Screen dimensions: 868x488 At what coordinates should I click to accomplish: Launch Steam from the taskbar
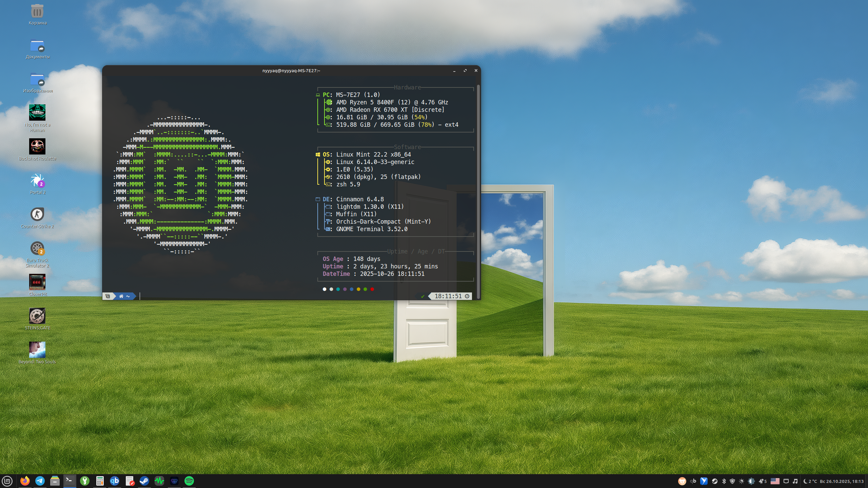(x=144, y=481)
